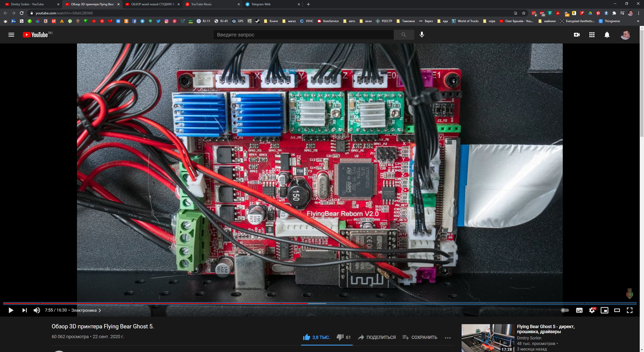
Task: Mute the video volume
Action: coord(37,310)
